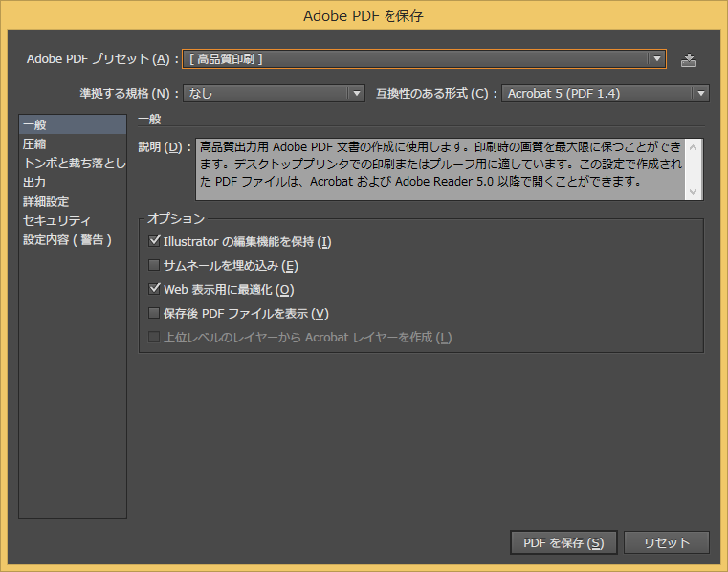Open the Adobe PDF プリセット dropdown
This screenshot has height=572, width=728.
point(424,59)
